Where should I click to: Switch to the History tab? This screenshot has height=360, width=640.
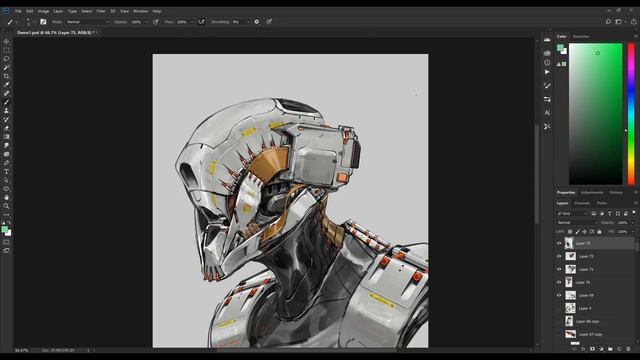tap(616, 192)
